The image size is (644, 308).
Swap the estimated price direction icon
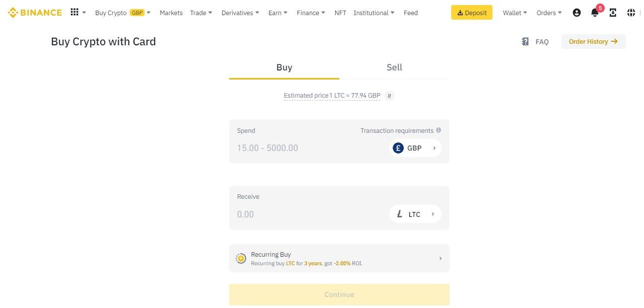tap(389, 96)
